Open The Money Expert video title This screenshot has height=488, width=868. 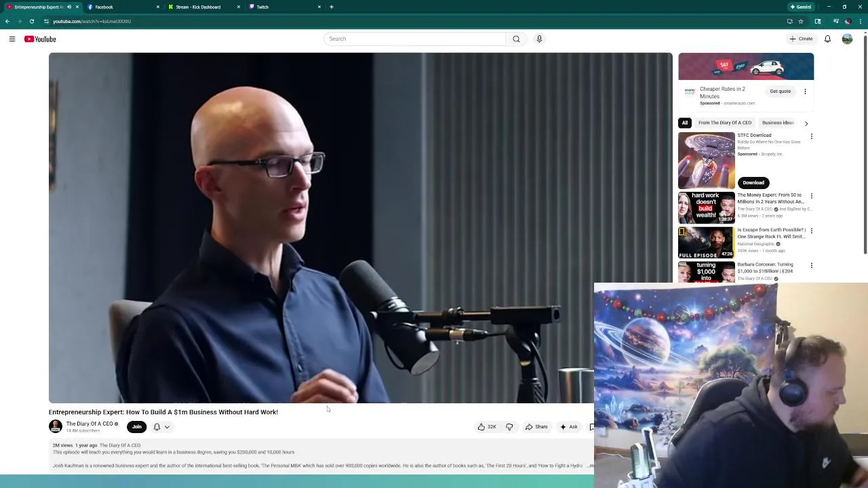point(770,198)
